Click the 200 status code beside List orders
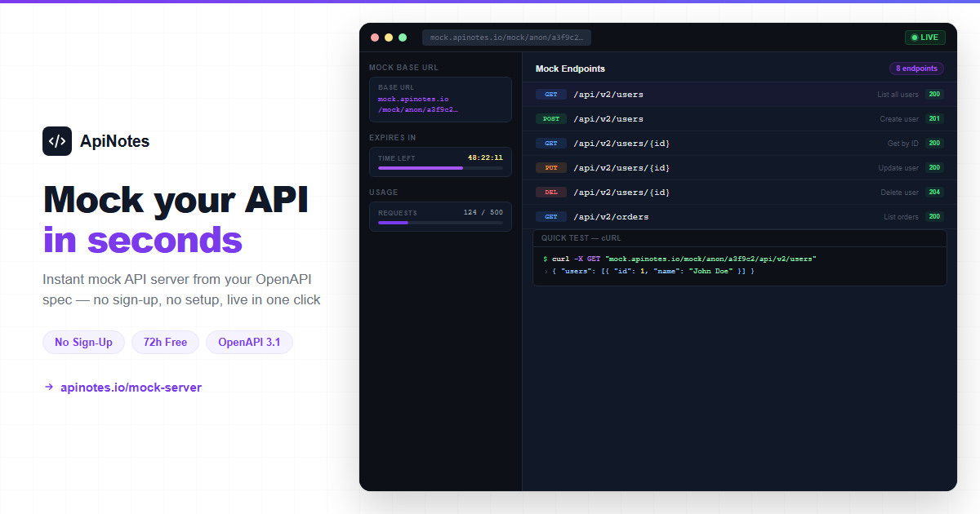Image resolution: width=980 pixels, height=514 pixels. point(933,216)
